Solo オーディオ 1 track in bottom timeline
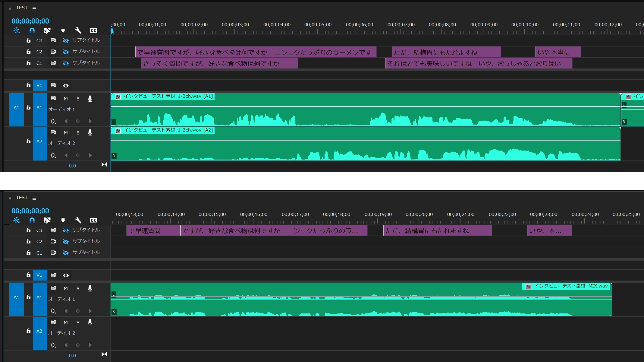Image resolution: width=644 pixels, height=362 pixels. pyautogui.click(x=78, y=288)
